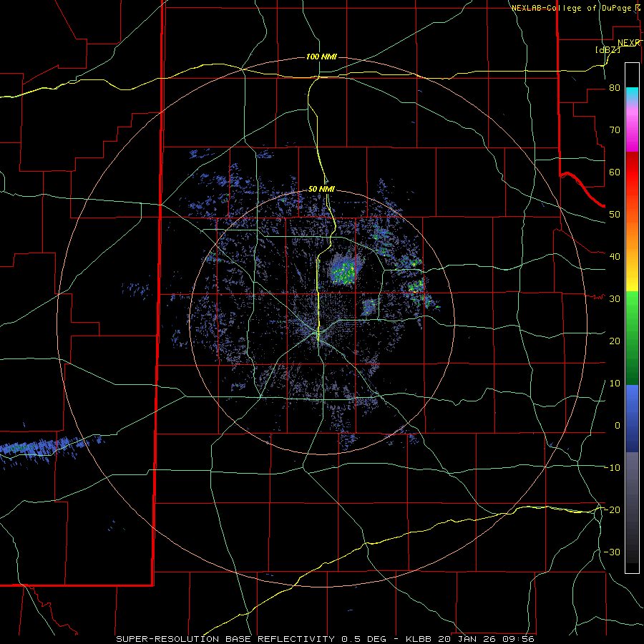Image resolution: width=644 pixels, height=644 pixels.
Task: Select the 0 value on the dBZ scale
Action: 618,426
